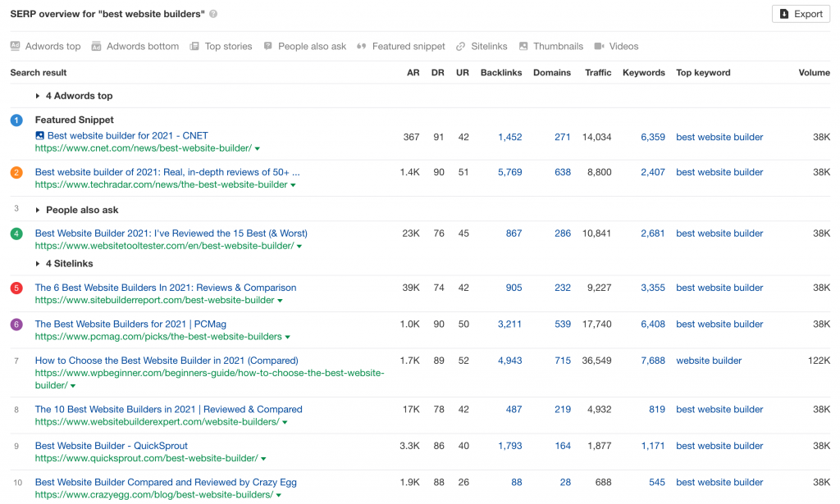The height and width of the screenshot is (504, 840).
Task: Click the Videos camera icon
Action: pyautogui.click(x=599, y=46)
